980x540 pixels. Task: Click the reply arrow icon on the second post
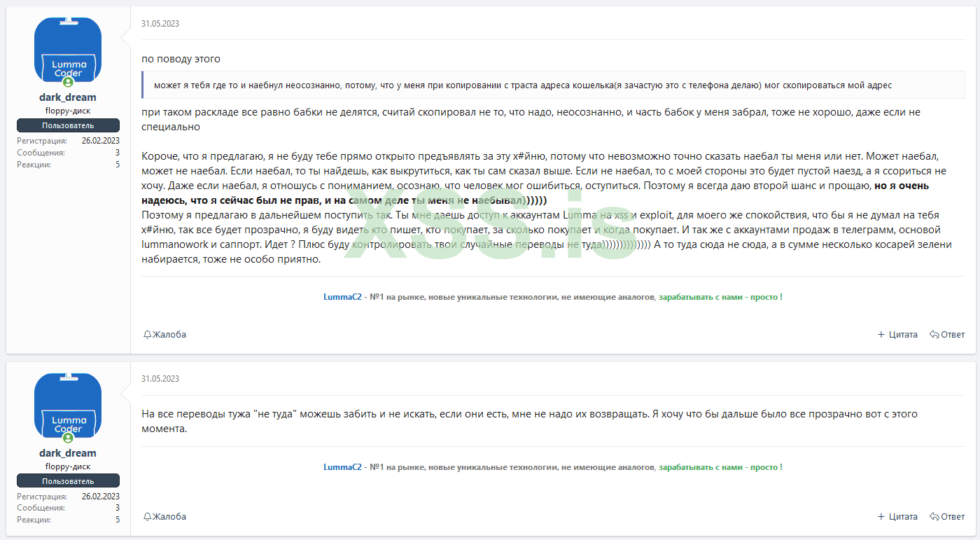[934, 517]
